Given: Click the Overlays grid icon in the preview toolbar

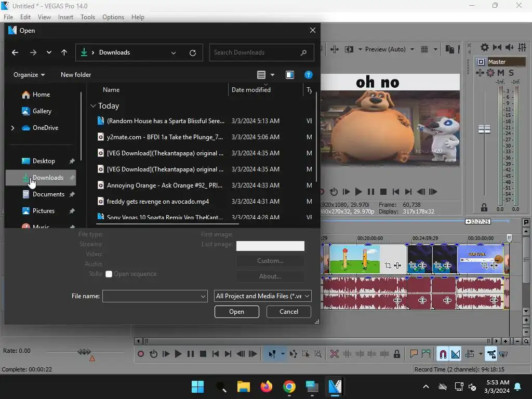Looking at the screenshot, I should [424, 49].
